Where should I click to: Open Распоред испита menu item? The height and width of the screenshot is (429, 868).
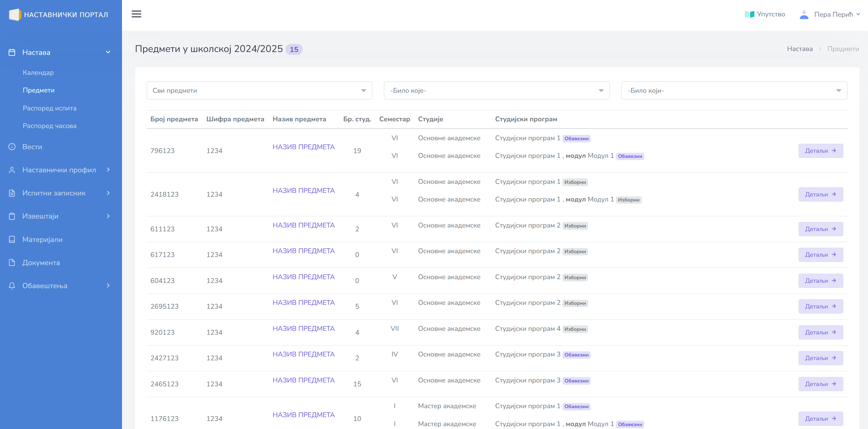click(x=49, y=108)
